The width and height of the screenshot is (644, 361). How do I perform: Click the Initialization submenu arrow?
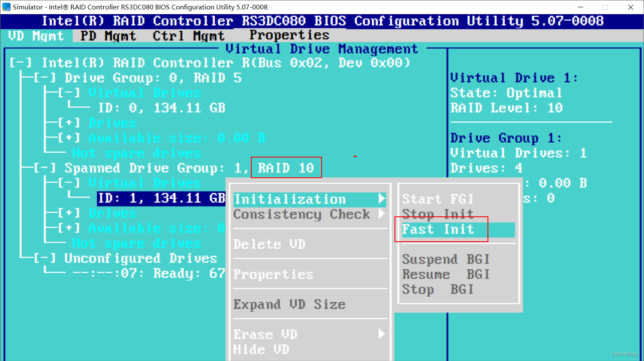pyautogui.click(x=382, y=198)
